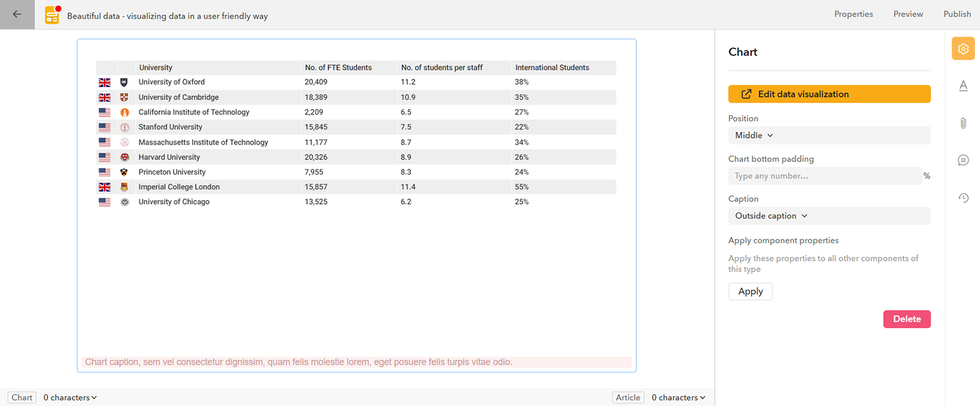This screenshot has height=406, width=980.
Task: Click the Edit data visualization button
Action: [829, 94]
